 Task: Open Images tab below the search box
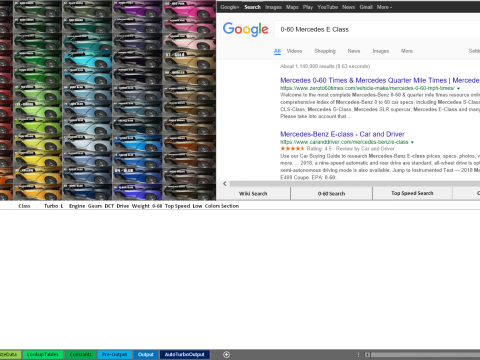[381, 51]
